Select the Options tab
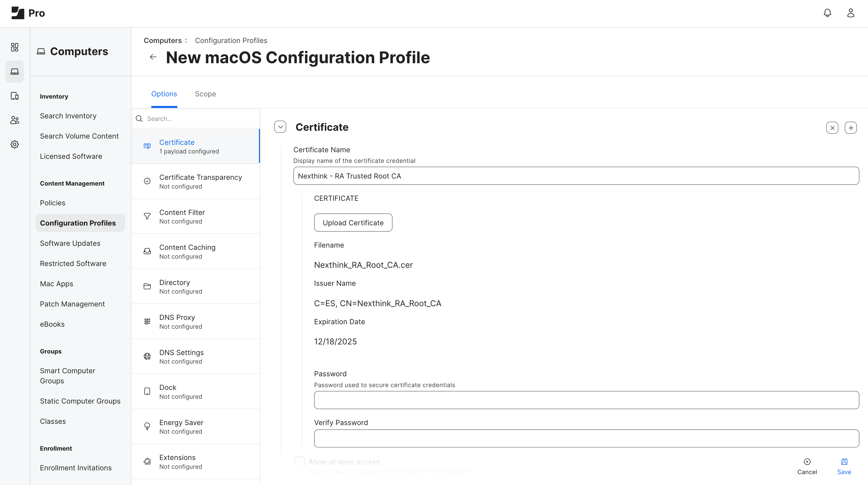This screenshot has width=868, height=485. pyautogui.click(x=164, y=94)
